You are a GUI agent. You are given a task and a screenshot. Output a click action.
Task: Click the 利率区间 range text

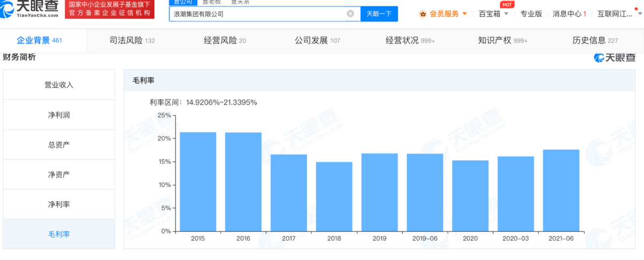(203, 102)
